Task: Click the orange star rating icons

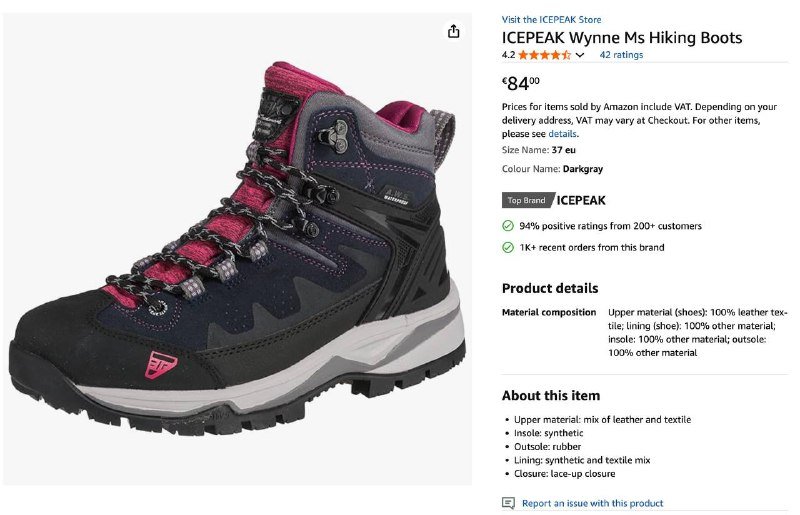Action: pyautogui.click(x=544, y=55)
